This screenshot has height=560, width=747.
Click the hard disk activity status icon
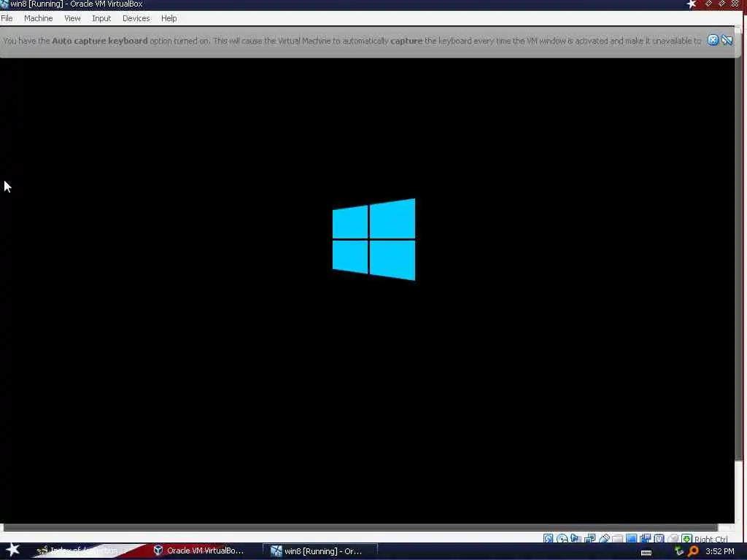pyautogui.click(x=548, y=539)
